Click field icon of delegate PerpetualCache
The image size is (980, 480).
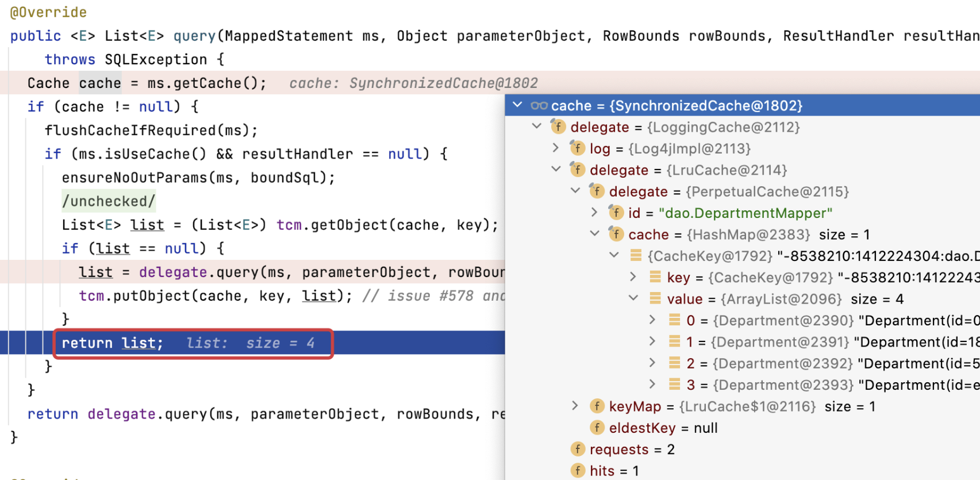pyautogui.click(x=597, y=191)
